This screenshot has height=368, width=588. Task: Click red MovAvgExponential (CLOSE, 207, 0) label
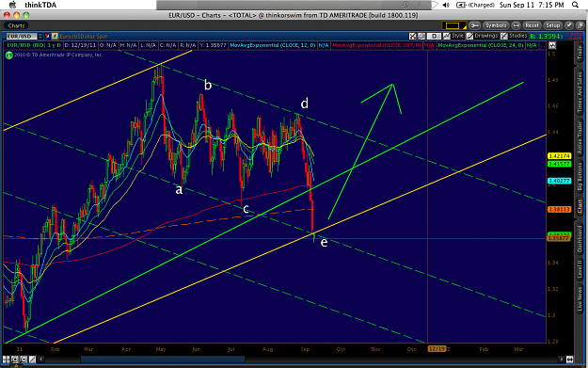(x=376, y=45)
